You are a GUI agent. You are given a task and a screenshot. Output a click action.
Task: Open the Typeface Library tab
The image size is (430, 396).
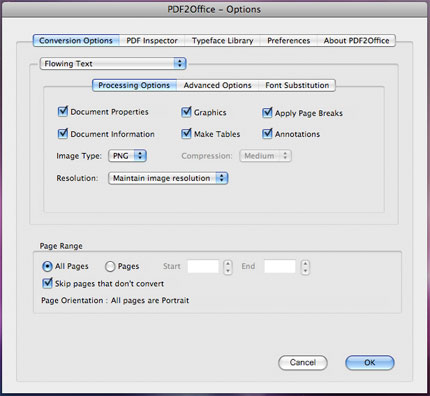point(222,41)
